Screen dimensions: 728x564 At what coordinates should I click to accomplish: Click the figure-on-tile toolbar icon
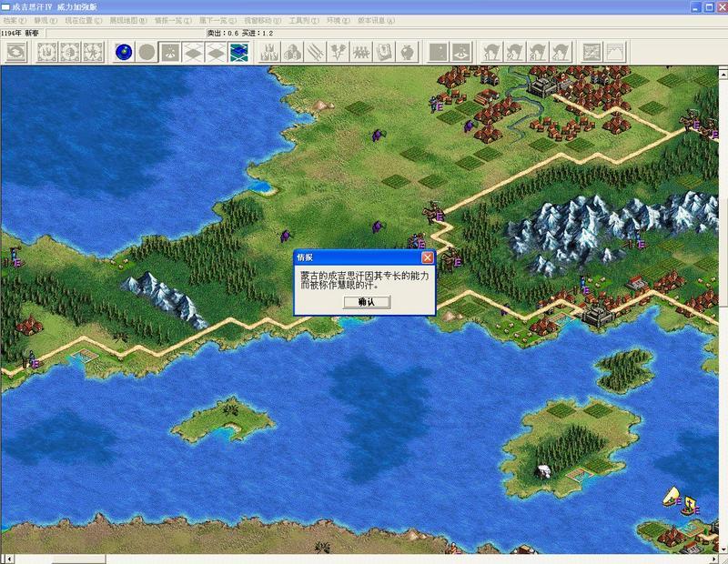click(x=461, y=52)
